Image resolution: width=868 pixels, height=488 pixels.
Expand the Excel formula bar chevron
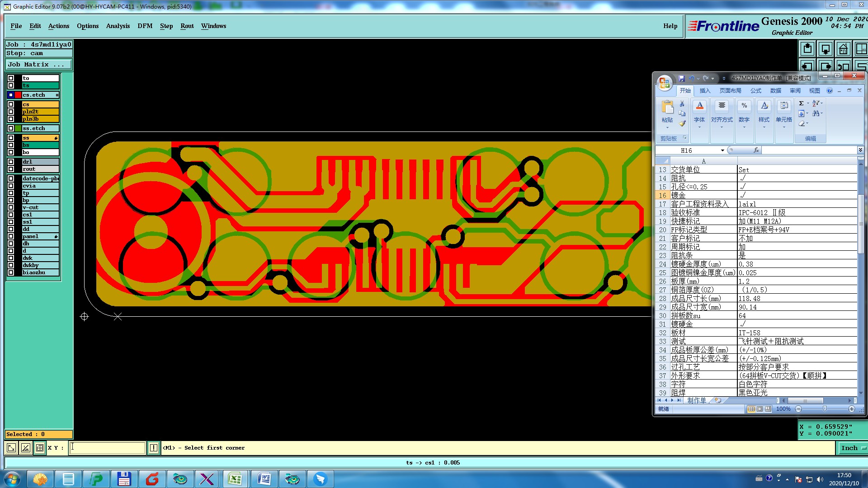860,150
